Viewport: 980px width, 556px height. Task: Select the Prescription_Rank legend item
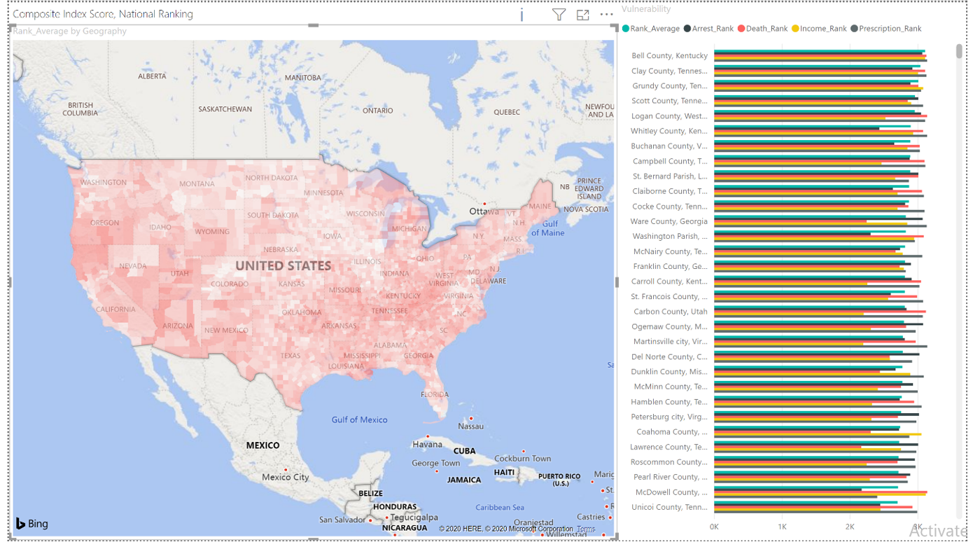(x=885, y=29)
